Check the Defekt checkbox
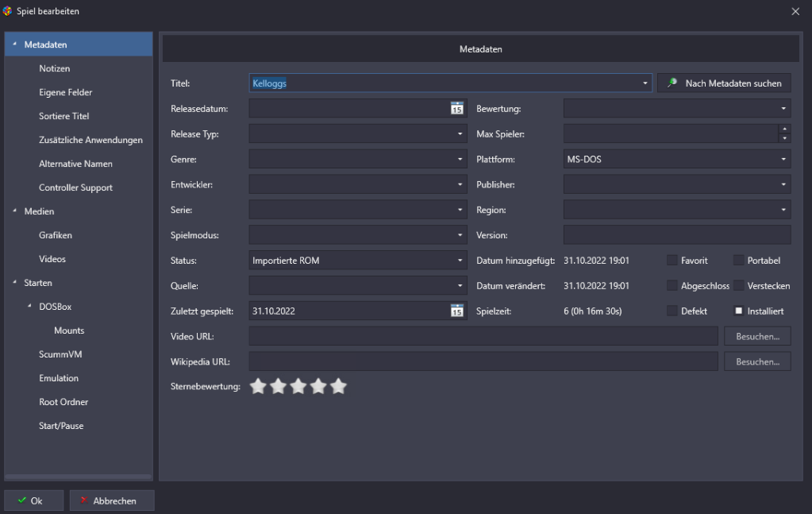This screenshot has width=812, height=514. coord(672,311)
